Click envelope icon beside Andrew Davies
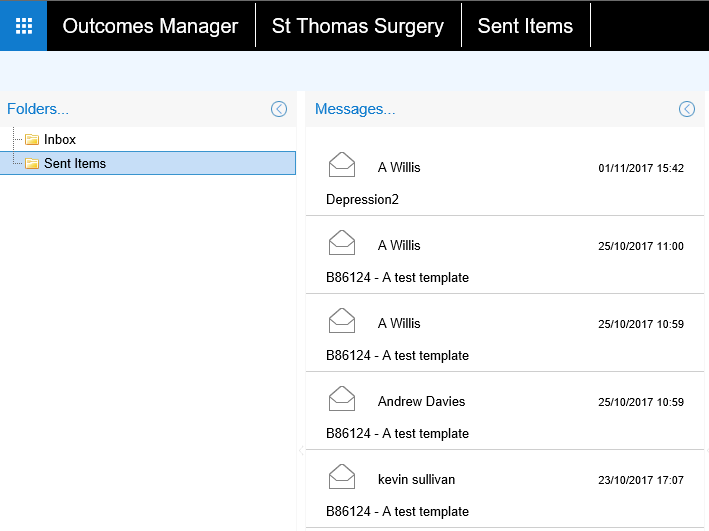This screenshot has width=709, height=531. coord(342,398)
